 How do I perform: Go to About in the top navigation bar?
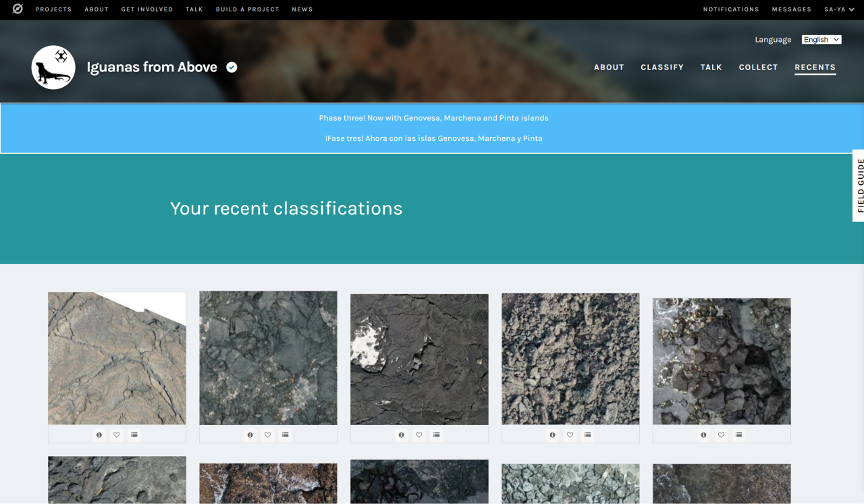tap(97, 9)
